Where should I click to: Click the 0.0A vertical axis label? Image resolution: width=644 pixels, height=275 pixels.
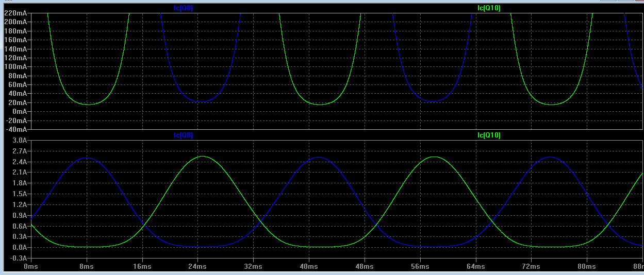pos(20,247)
